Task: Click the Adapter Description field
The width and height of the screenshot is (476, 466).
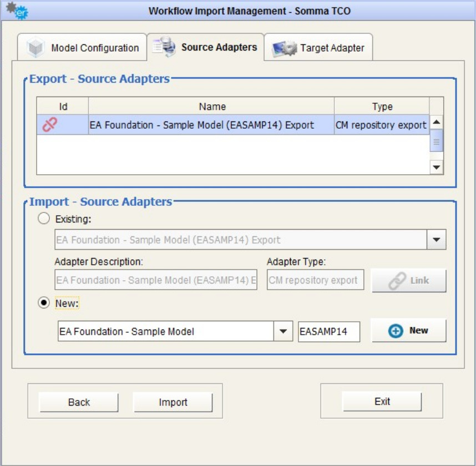Action: point(156,280)
